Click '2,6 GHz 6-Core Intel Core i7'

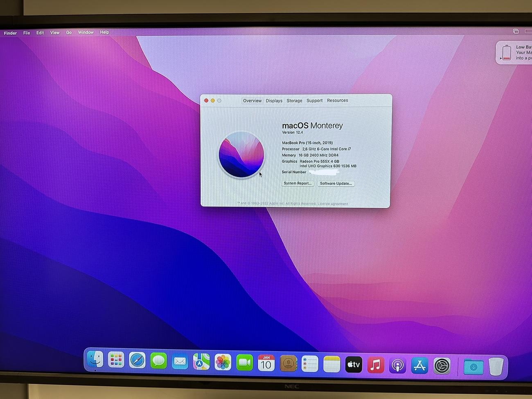click(x=327, y=149)
